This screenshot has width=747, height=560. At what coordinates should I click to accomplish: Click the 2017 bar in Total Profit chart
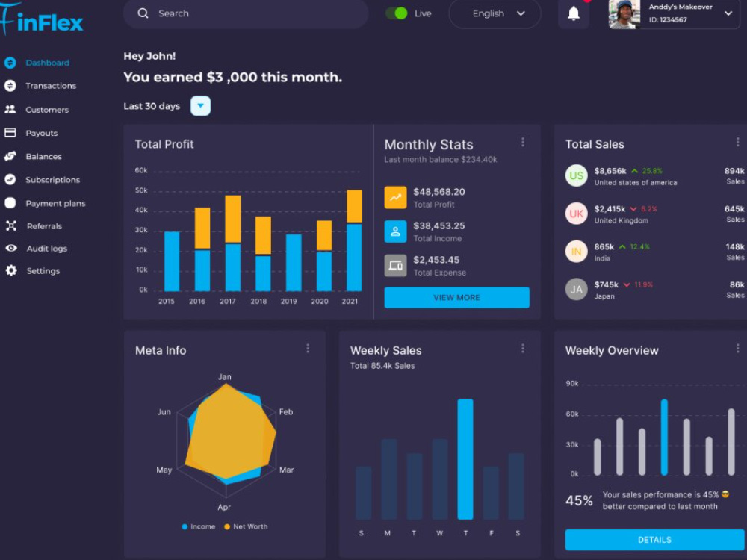tap(233, 243)
